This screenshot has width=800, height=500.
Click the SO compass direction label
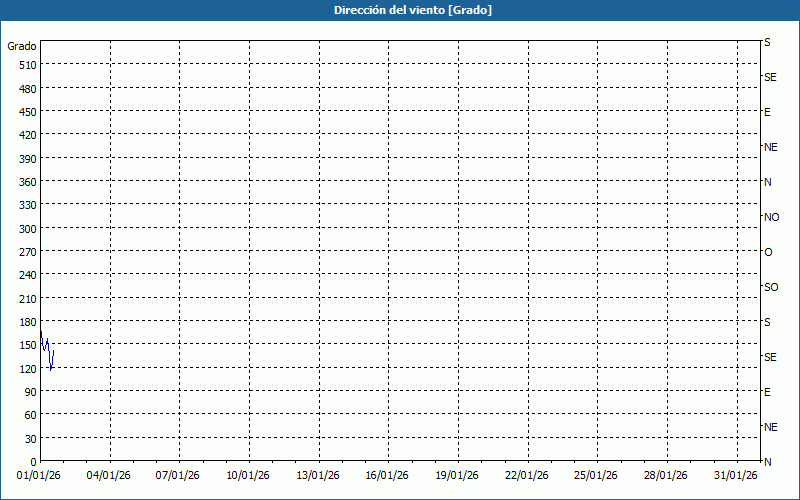(x=771, y=287)
